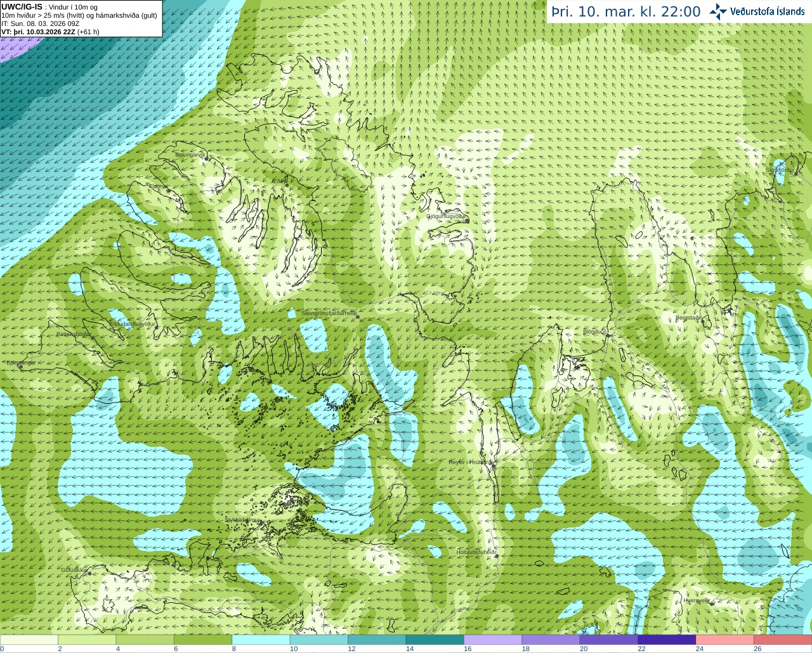Click the Bjargtangar station label
The width and height of the screenshot is (812, 653).
pyautogui.click(x=21, y=363)
